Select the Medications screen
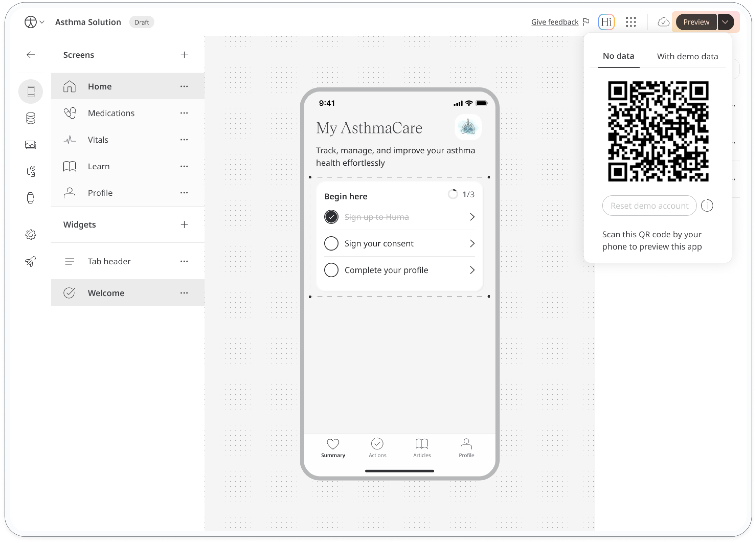 point(128,113)
